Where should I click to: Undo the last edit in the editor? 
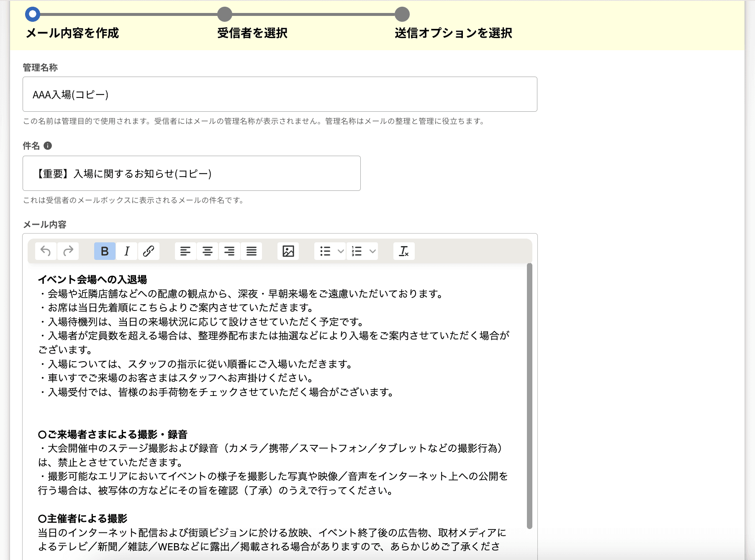[46, 251]
